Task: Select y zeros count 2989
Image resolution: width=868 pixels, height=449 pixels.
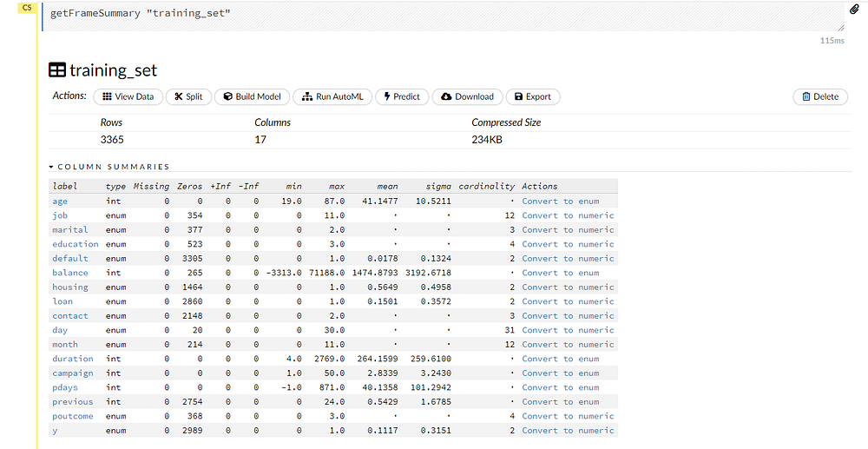Action: [193, 431]
